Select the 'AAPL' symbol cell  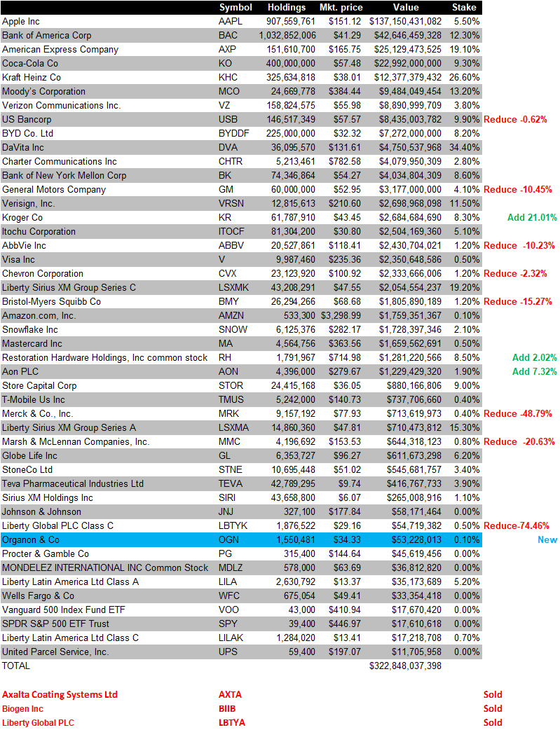pos(231,22)
